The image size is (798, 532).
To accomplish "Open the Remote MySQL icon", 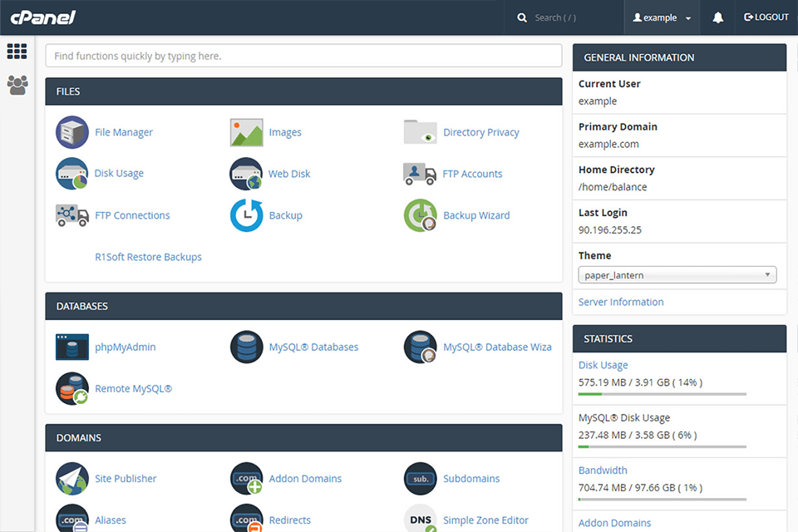I will (71, 388).
